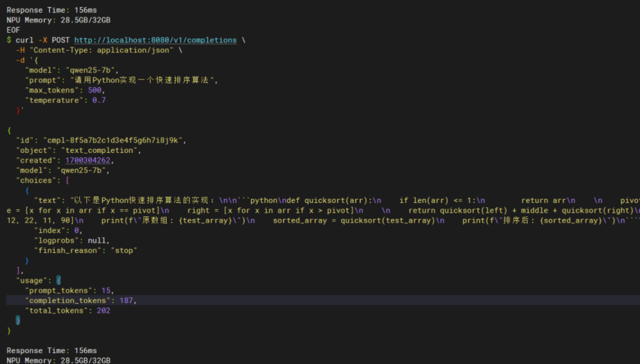Click the POST method word
640x364 pixels.
coord(61,40)
